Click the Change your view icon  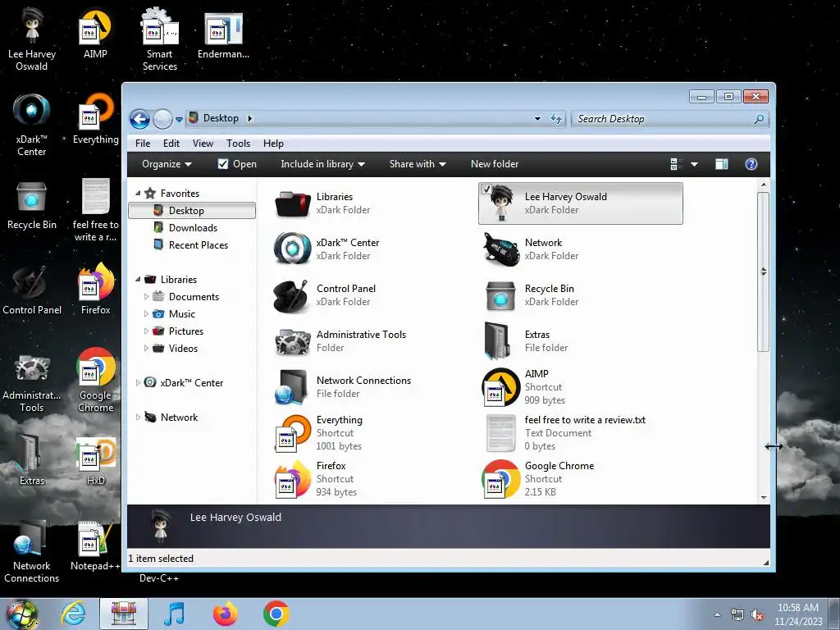click(677, 164)
